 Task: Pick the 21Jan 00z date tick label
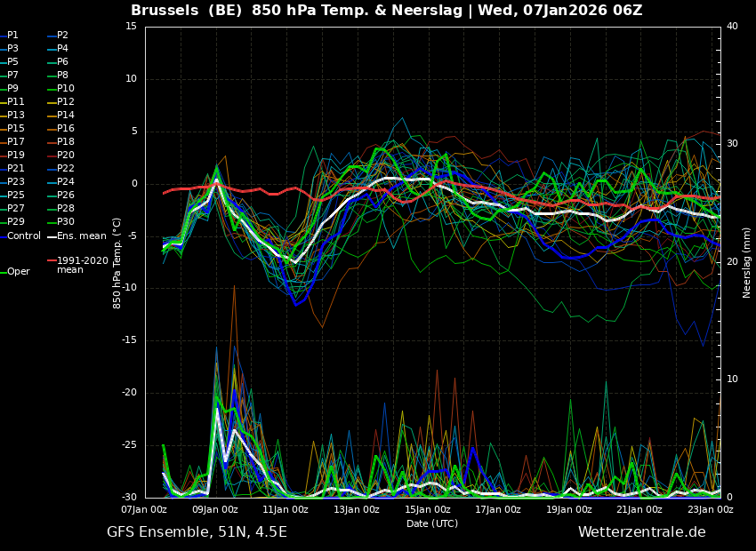[639, 509]
